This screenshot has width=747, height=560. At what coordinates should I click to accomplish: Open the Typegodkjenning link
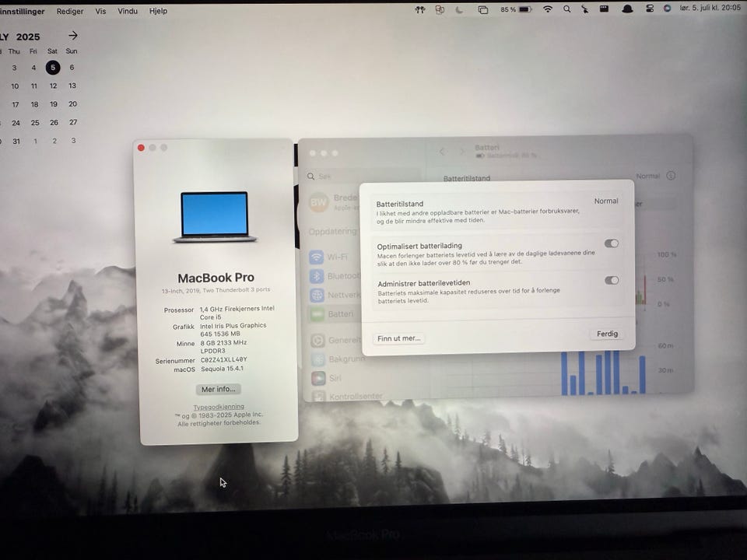click(x=219, y=407)
